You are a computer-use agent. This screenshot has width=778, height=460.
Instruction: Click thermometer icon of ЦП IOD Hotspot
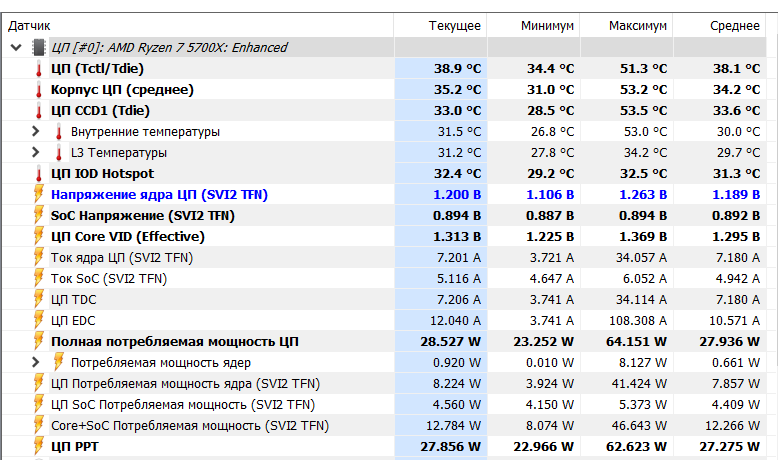(x=38, y=173)
